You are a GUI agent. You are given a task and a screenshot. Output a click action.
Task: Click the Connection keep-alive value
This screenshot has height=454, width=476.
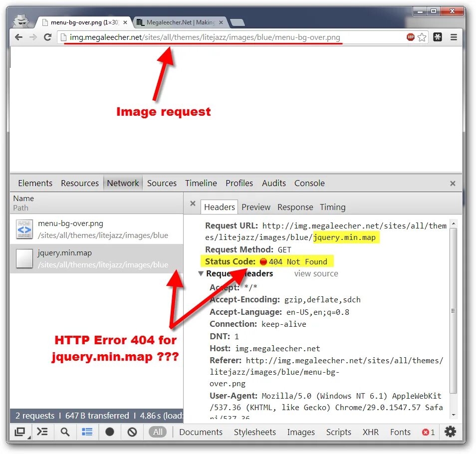[x=284, y=324]
